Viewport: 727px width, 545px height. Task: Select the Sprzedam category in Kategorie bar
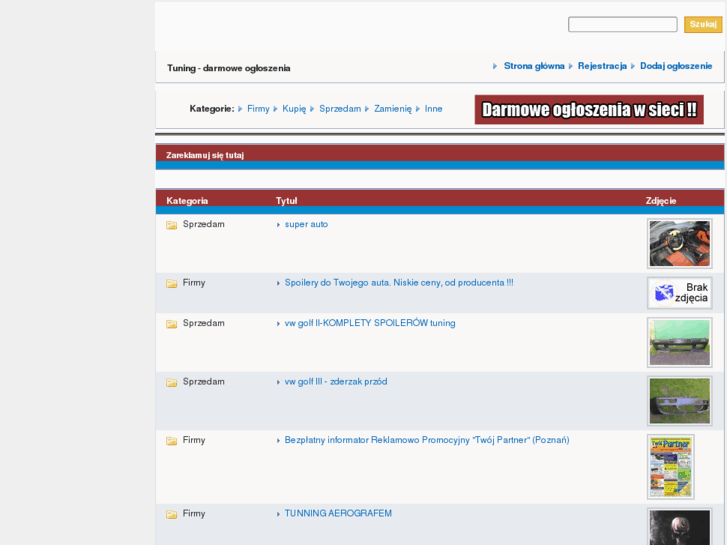coord(340,109)
